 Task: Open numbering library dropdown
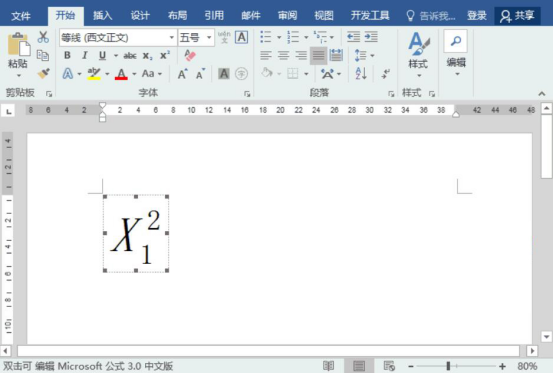306,37
